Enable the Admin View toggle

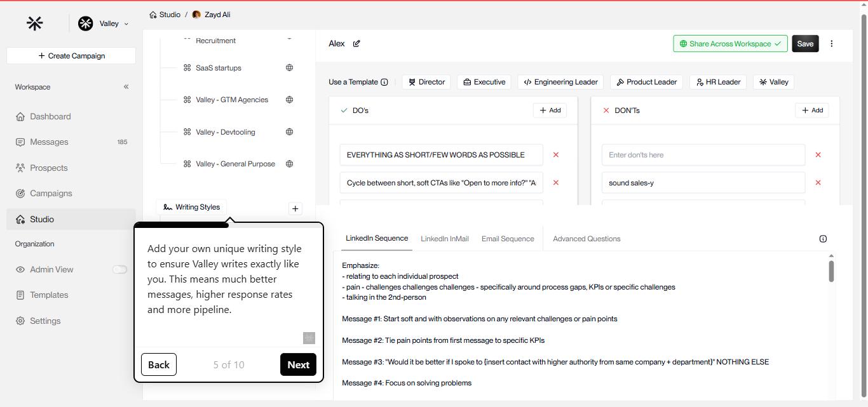point(120,269)
